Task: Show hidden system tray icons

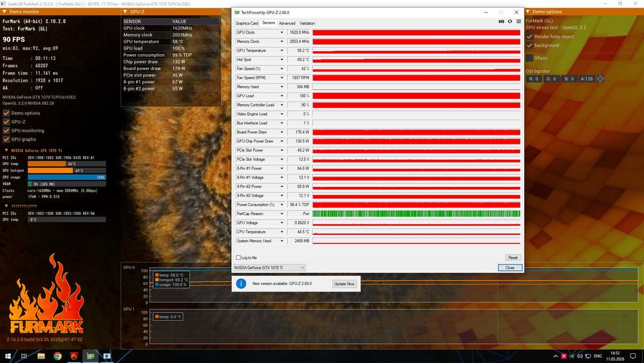Action: click(556, 356)
